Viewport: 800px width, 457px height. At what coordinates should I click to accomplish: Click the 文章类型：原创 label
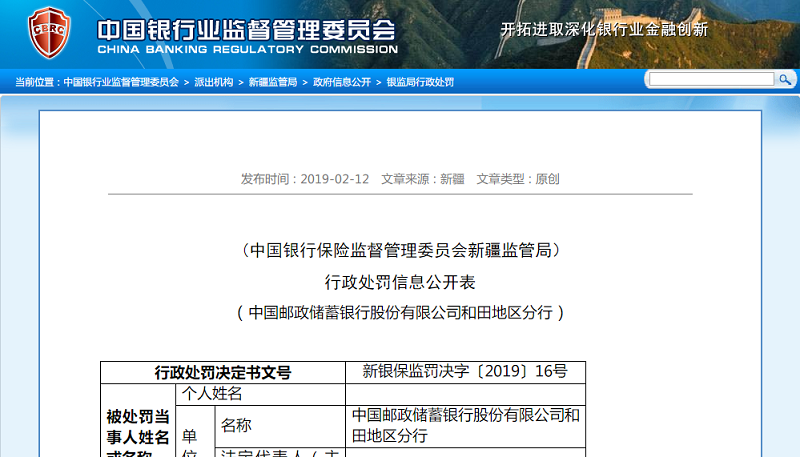pos(518,179)
